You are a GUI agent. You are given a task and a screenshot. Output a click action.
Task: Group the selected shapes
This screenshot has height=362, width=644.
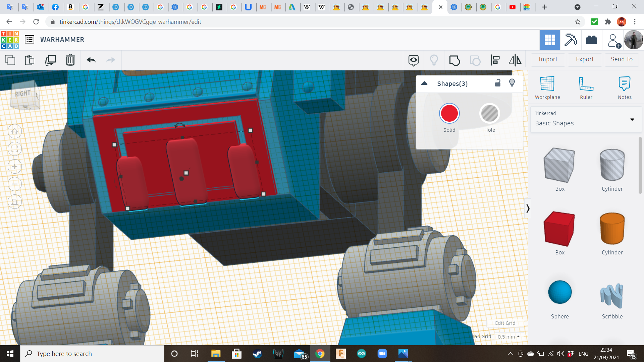pyautogui.click(x=454, y=60)
